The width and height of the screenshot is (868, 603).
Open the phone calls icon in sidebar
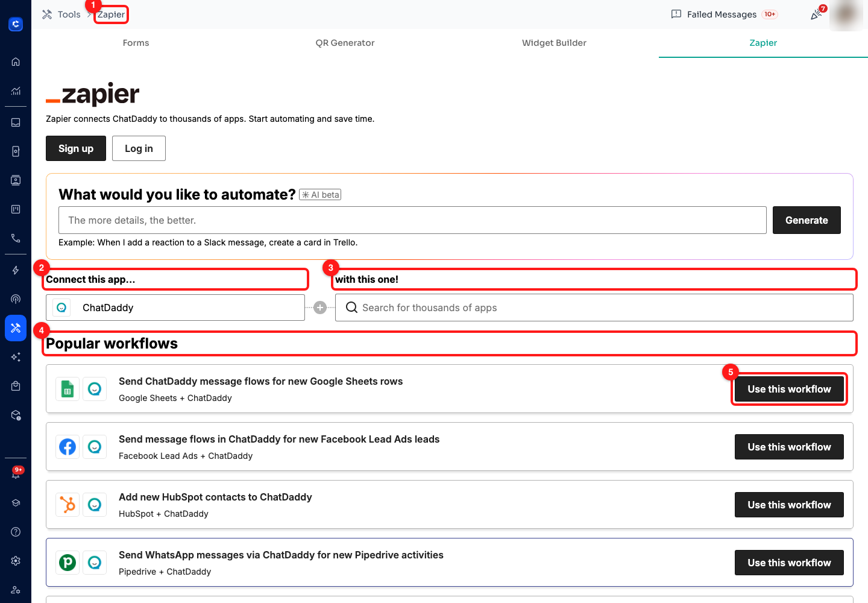pyautogui.click(x=16, y=238)
